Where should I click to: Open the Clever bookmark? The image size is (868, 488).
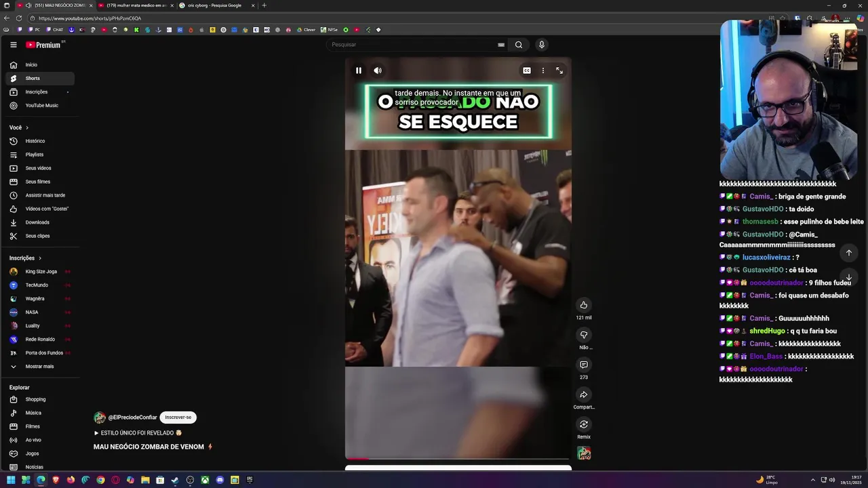[307, 30]
